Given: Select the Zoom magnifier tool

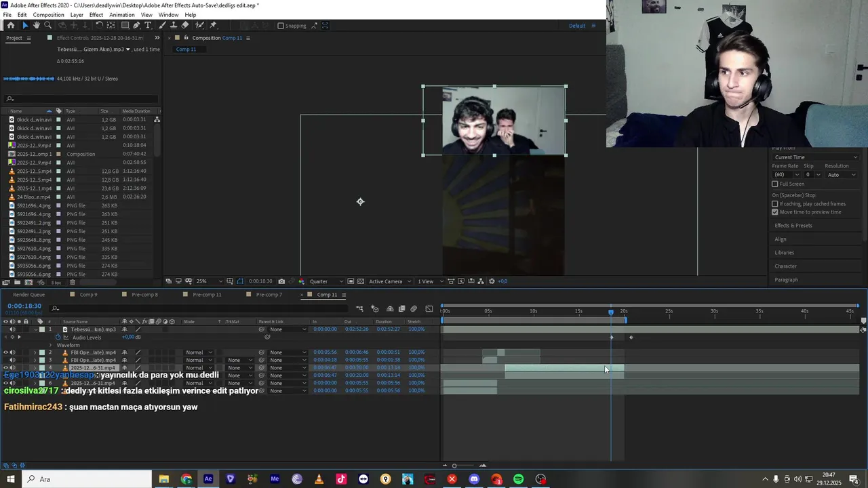Looking at the screenshot, I should 47,25.
